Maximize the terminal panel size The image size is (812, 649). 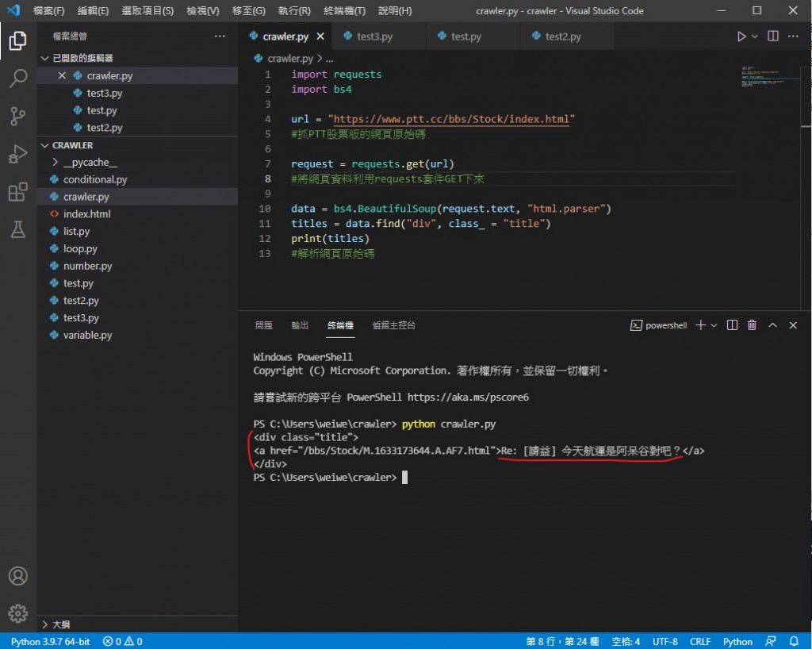click(x=772, y=325)
